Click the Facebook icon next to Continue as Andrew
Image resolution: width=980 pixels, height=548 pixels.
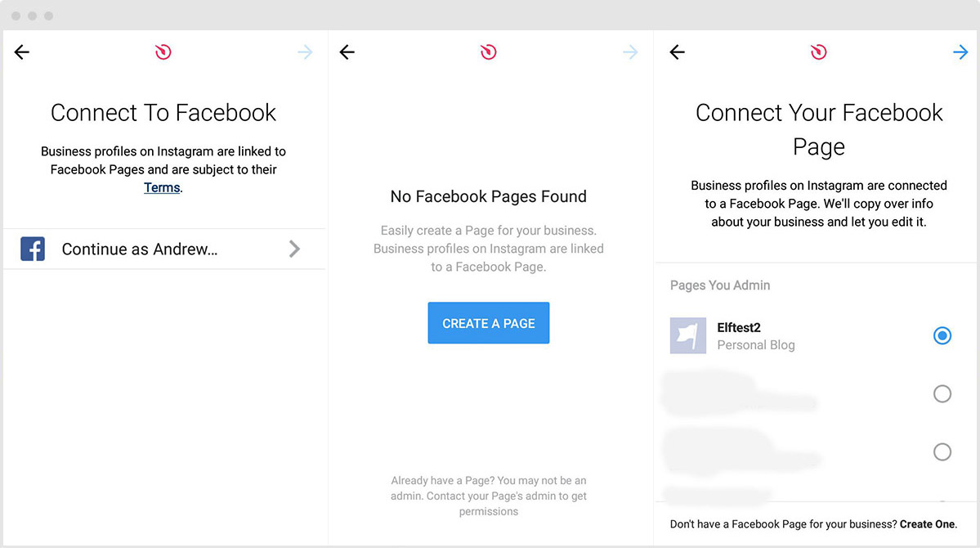[32, 249]
